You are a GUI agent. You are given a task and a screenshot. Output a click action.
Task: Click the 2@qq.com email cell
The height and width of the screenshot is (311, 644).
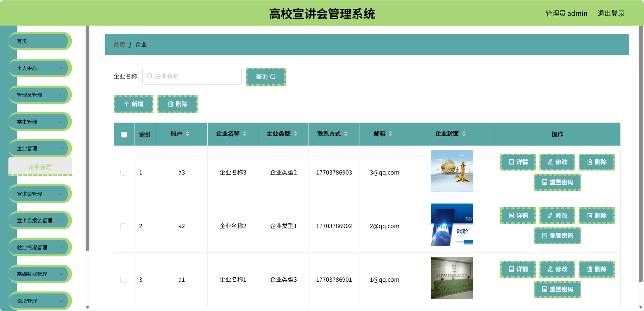(x=384, y=226)
